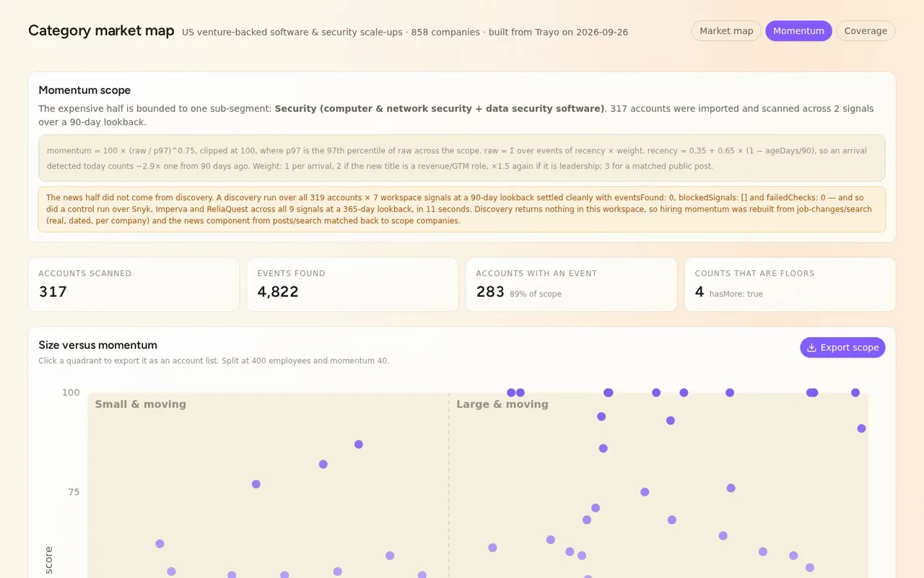924x578 pixels.
Task: Select the Large & moving quadrant label
Action: (x=502, y=405)
